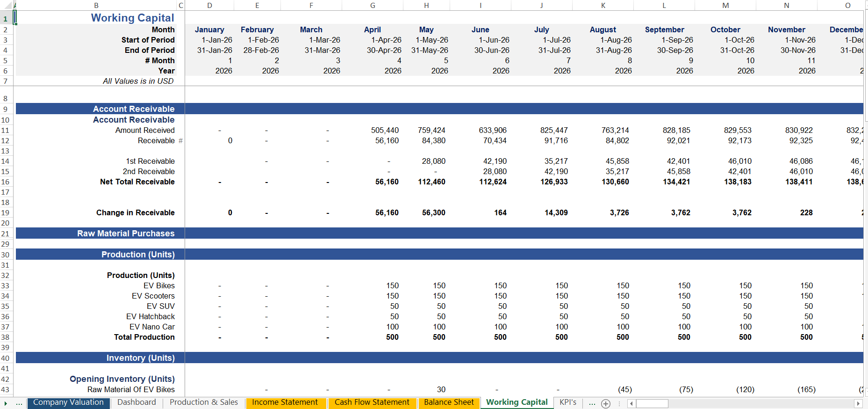The height and width of the screenshot is (409, 868).
Task: Open Production & Sales sheet tab
Action: point(203,402)
